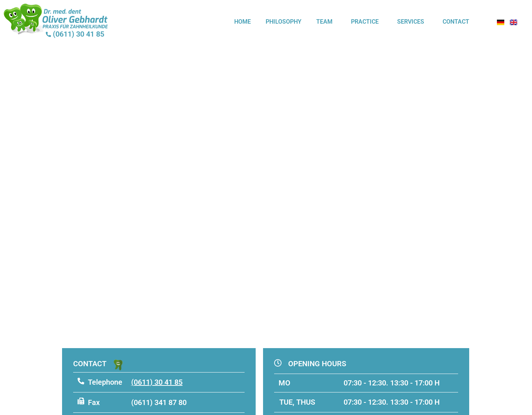Go to the Team menu

point(324,22)
